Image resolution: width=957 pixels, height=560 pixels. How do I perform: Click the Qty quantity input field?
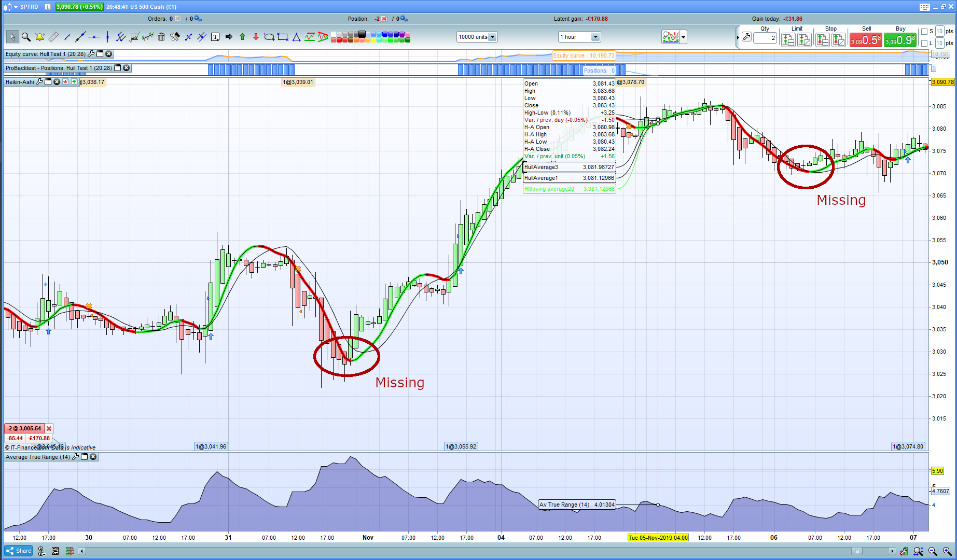(x=765, y=38)
